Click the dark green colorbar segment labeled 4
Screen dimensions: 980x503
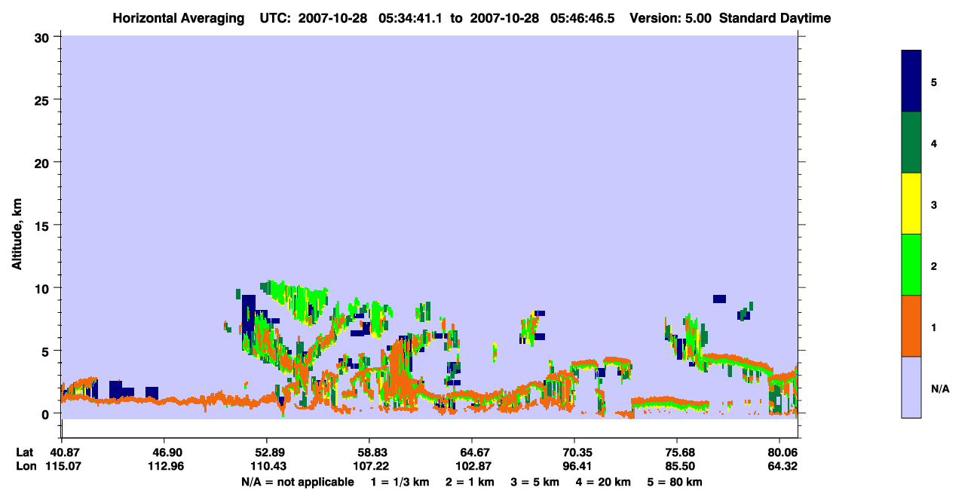point(911,143)
